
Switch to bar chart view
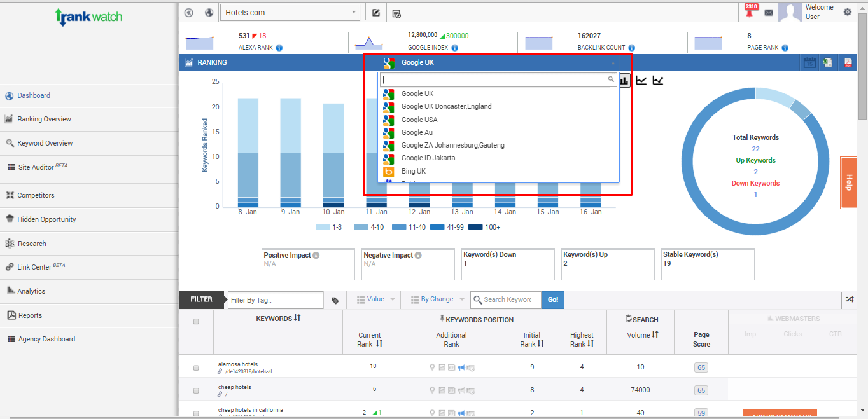[x=624, y=80]
